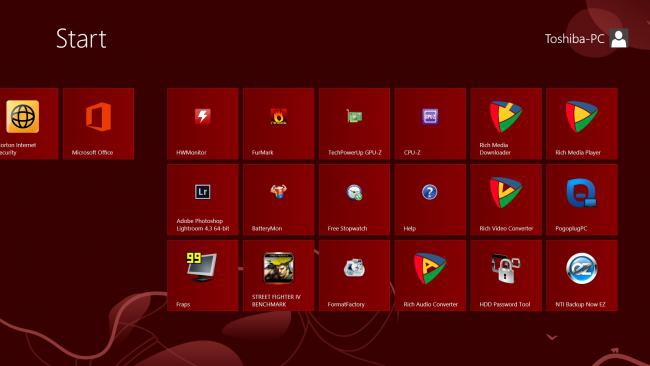Launch Rich Video Converter tile
This screenshot has height=366, width=650.
506,200
